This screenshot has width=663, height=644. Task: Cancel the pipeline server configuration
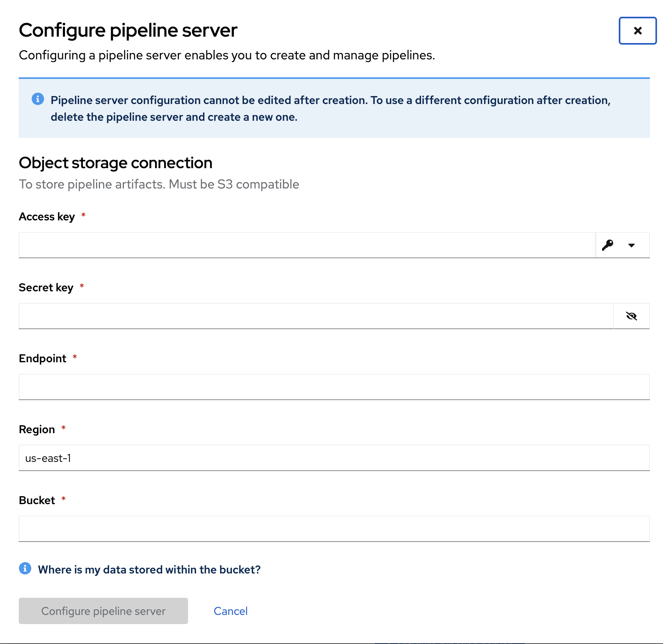(x=231, y=611)
